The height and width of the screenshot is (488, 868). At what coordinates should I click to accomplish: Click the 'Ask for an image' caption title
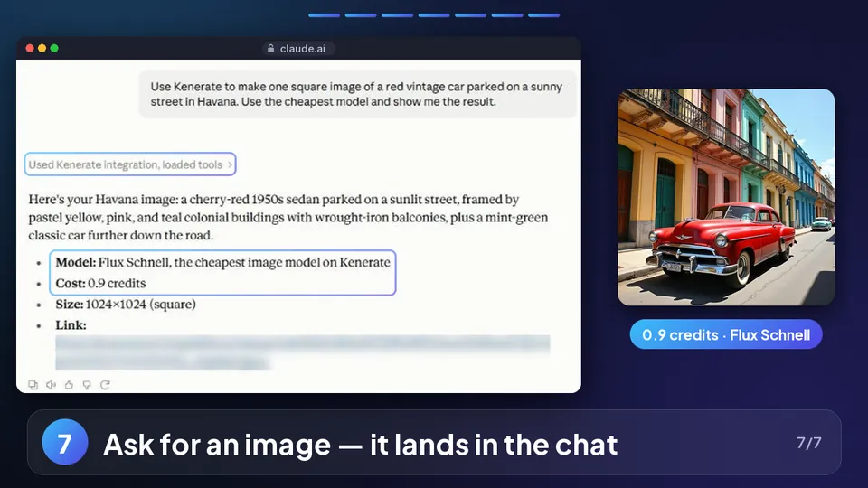tap(361, 445)
